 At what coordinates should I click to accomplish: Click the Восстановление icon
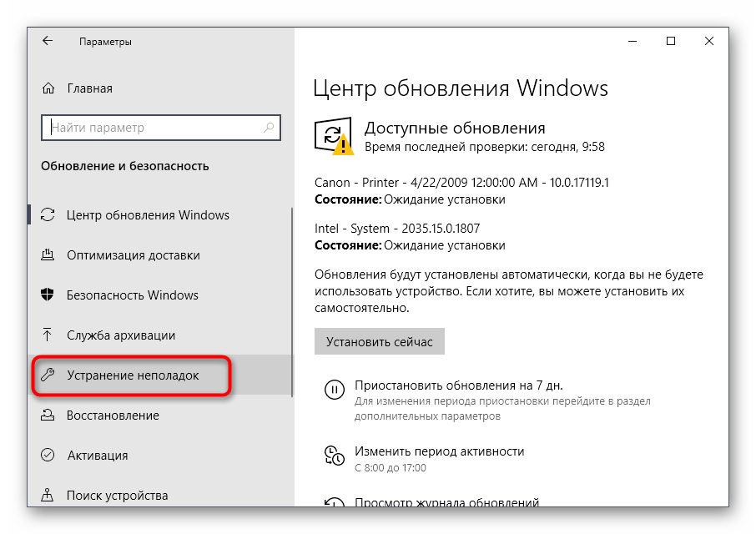(48, 415)
